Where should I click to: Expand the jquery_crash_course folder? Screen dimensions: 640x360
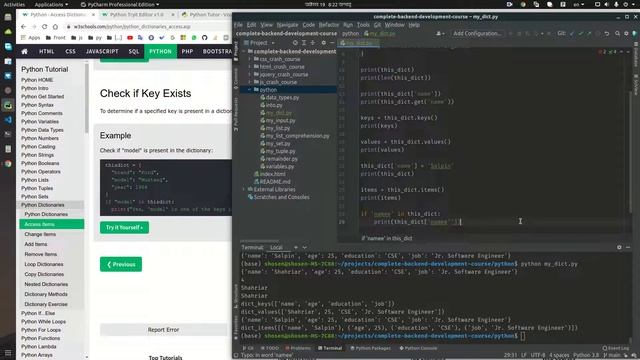coord(250,75)
